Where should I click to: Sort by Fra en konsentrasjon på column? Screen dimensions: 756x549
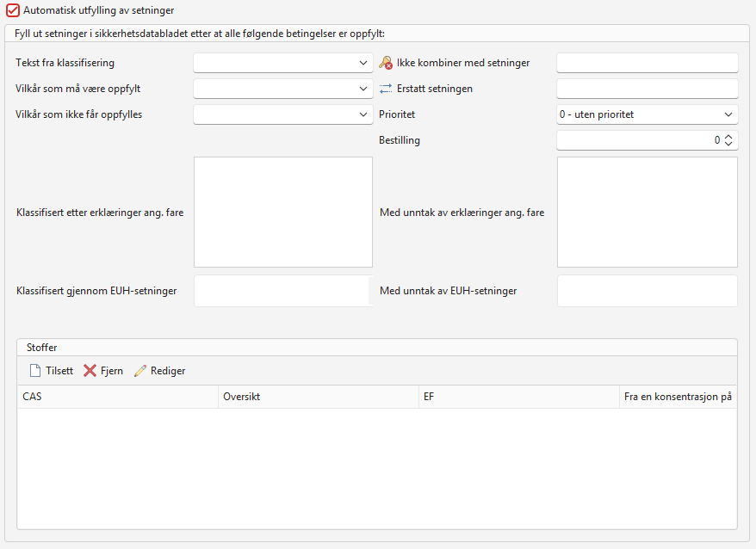point(679,397)
